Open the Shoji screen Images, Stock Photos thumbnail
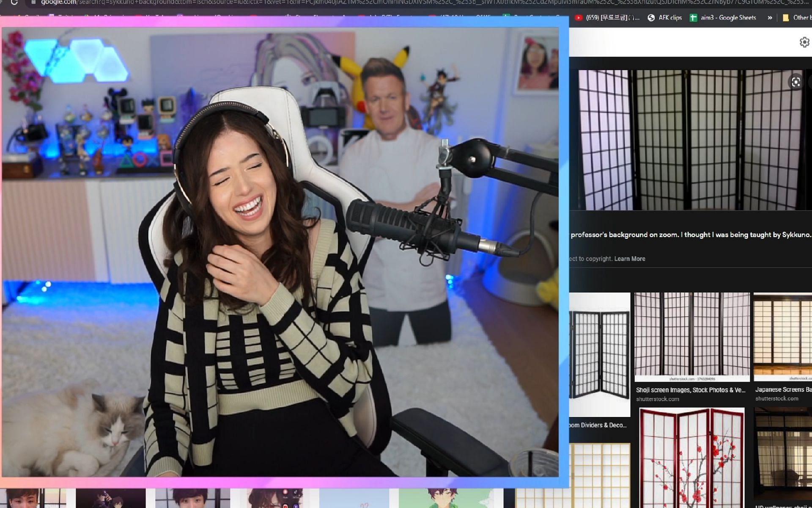 tap(692, 337)
